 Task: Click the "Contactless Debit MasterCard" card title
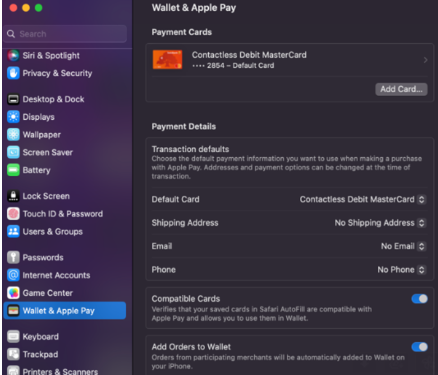tap(249, 55)
